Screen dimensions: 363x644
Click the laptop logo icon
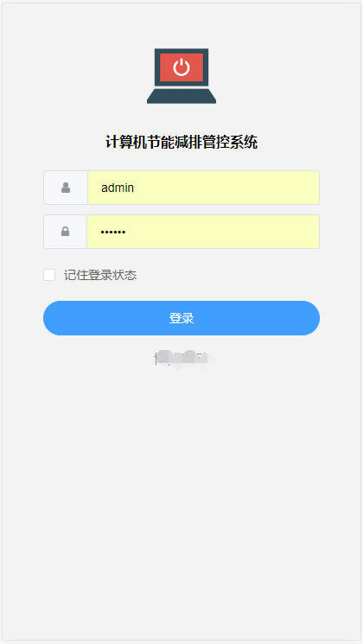[181, 76]
